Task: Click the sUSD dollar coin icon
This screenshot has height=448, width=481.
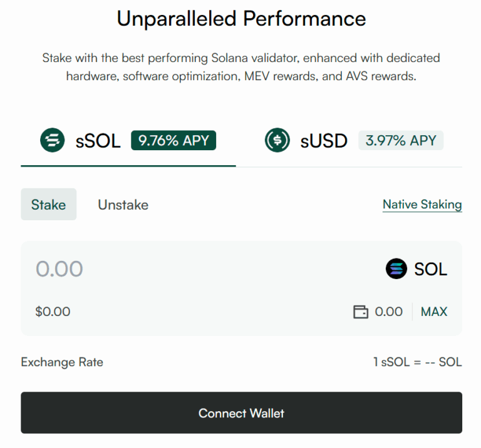Action: [x=277, y=140]
